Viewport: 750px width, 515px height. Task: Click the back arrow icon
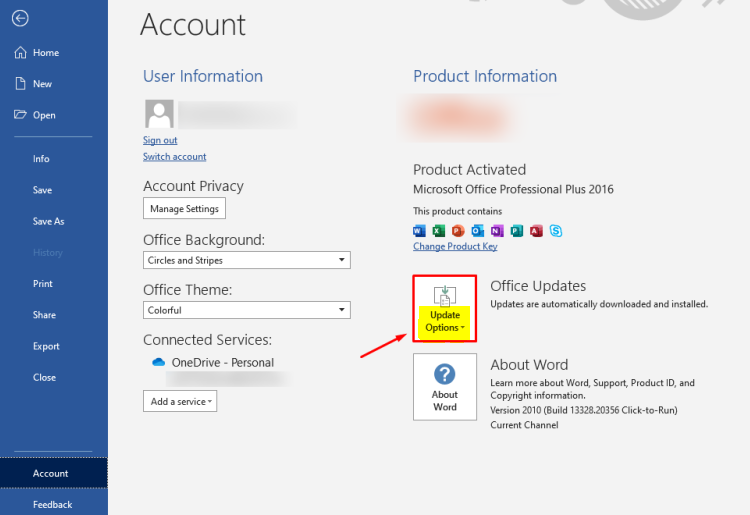click(20, 18)
